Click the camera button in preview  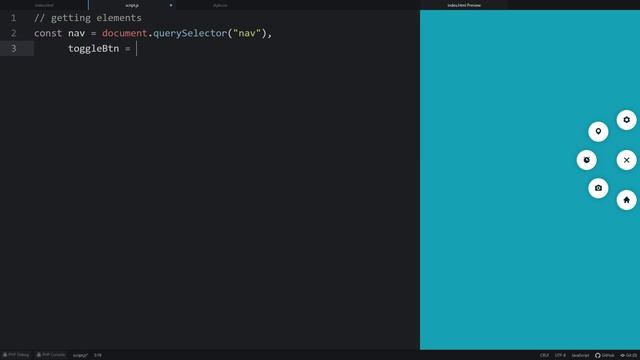(598, 188)
